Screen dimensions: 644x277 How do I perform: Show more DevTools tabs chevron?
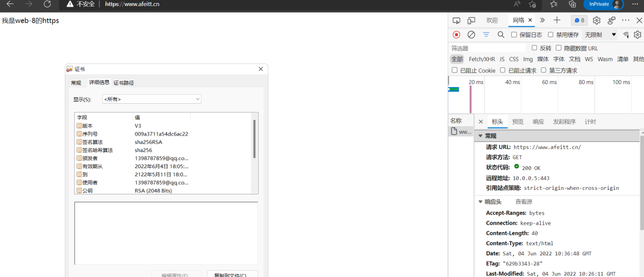[542, 20]
